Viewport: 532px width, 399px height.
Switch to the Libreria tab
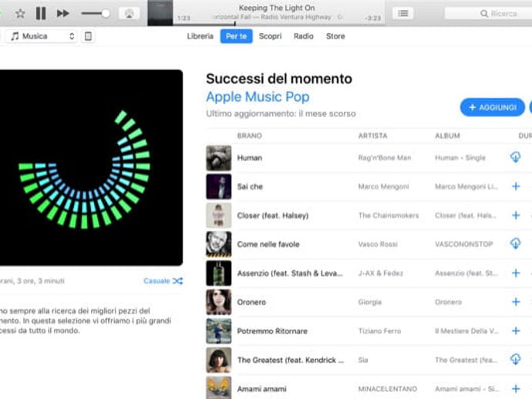tap(200, 36)
